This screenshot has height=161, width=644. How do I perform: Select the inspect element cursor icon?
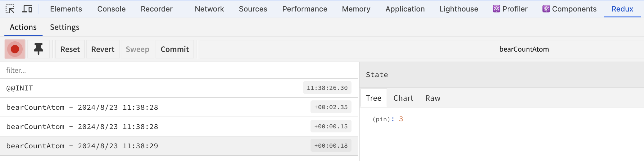pyautogui.click(x=10, y=9)
